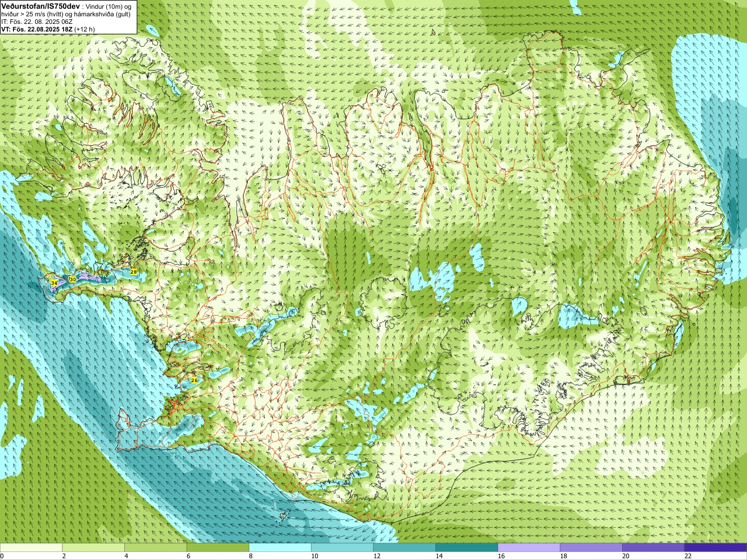Pick the 2–4 m/s light green legend swatch
The height and width of the screenshot is (560, 747).
[93, 548]
